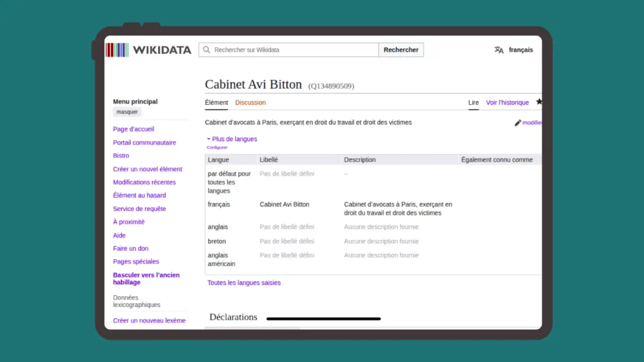
Task: Click the À proximité link
Action: [129, 222]
